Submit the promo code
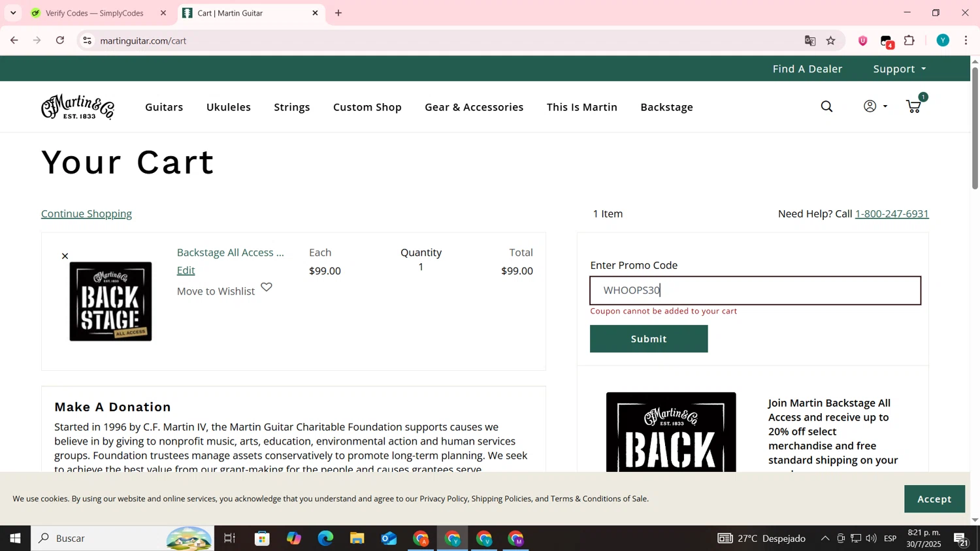 click(649, 339)
